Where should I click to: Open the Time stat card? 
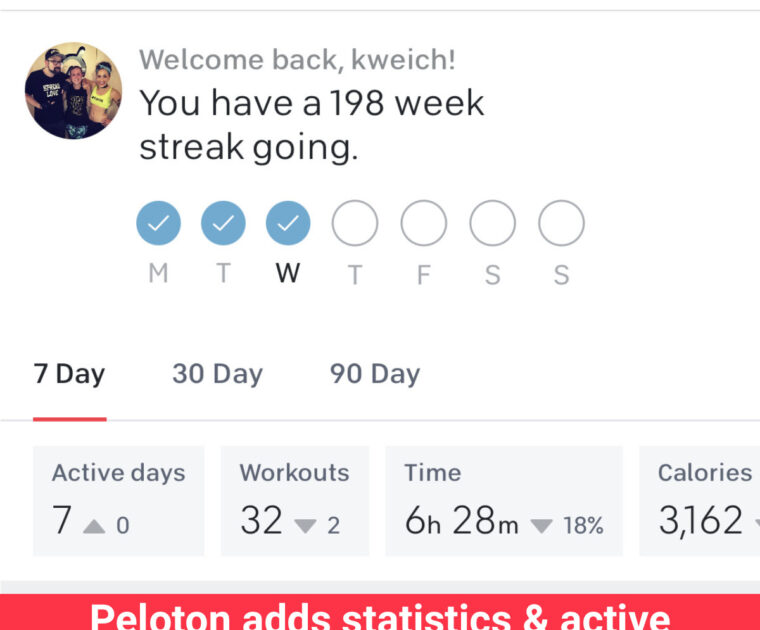[x=503, y=500]
